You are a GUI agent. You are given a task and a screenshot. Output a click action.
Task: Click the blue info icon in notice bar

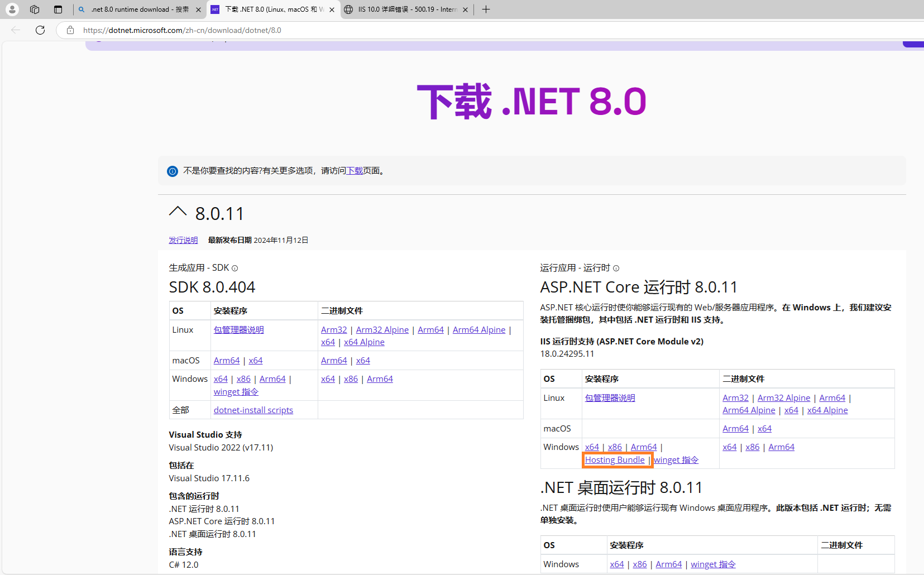pos(173,171)
